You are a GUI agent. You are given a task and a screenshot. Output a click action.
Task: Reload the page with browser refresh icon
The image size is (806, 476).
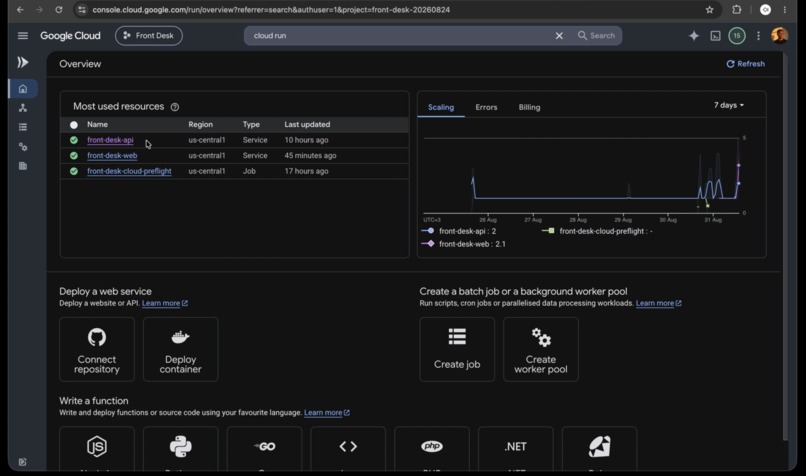click(59, 10)
